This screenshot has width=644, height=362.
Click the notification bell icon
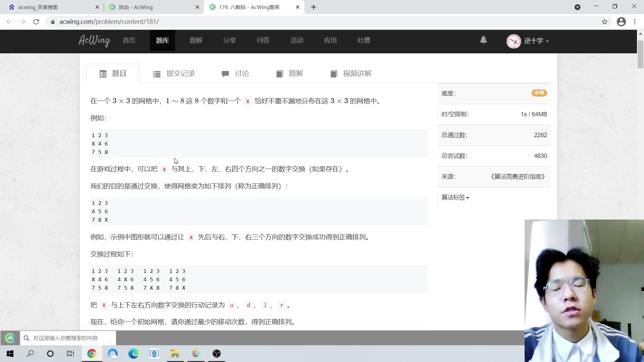[x=483, y=40]
